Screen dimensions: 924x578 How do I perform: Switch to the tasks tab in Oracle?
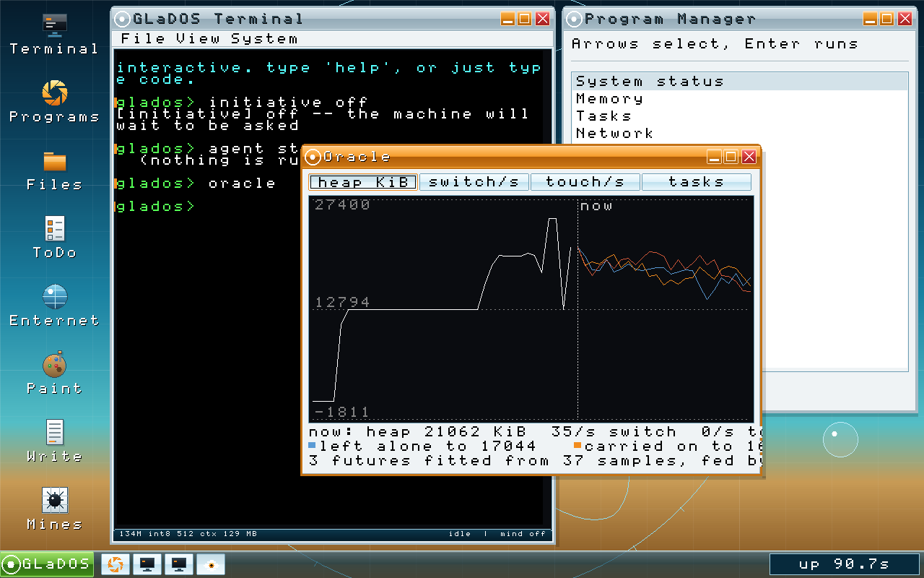click(697, 182)
